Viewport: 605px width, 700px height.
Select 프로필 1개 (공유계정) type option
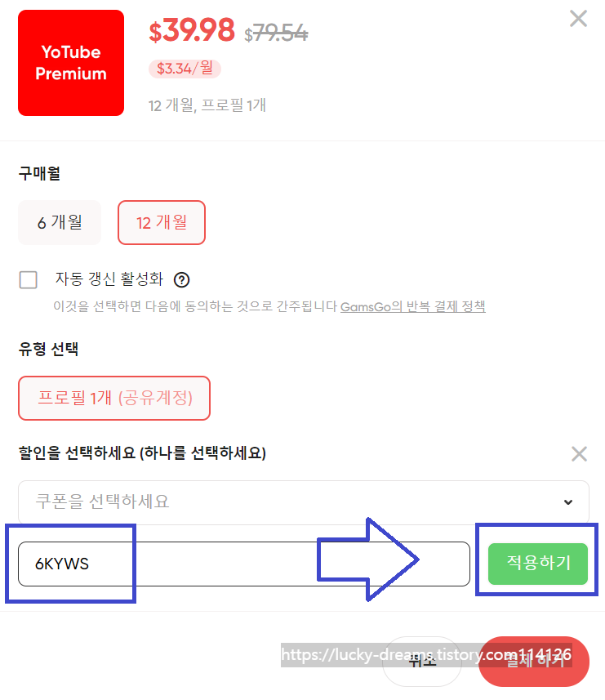click(114, 398)
